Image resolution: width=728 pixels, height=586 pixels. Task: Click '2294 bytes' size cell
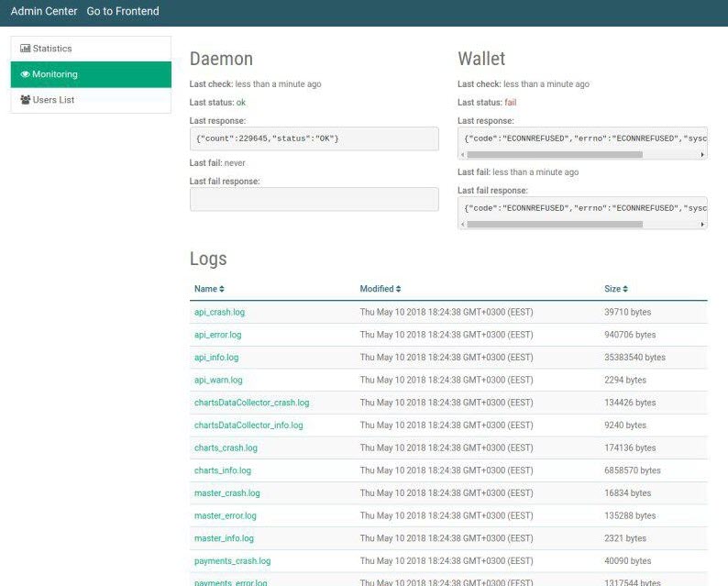[x=625, y=380]
